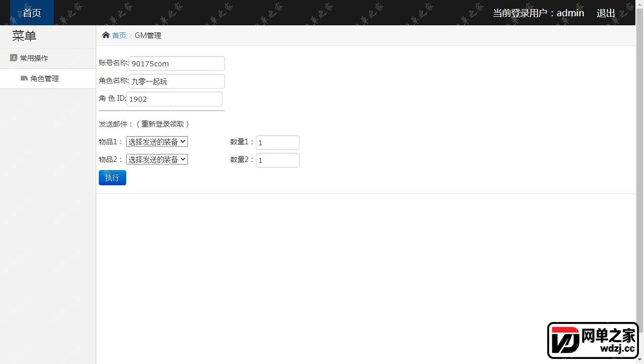644x364 pixels.
Task: Click the 数量2 quantity field
Action: pos(278,160)
